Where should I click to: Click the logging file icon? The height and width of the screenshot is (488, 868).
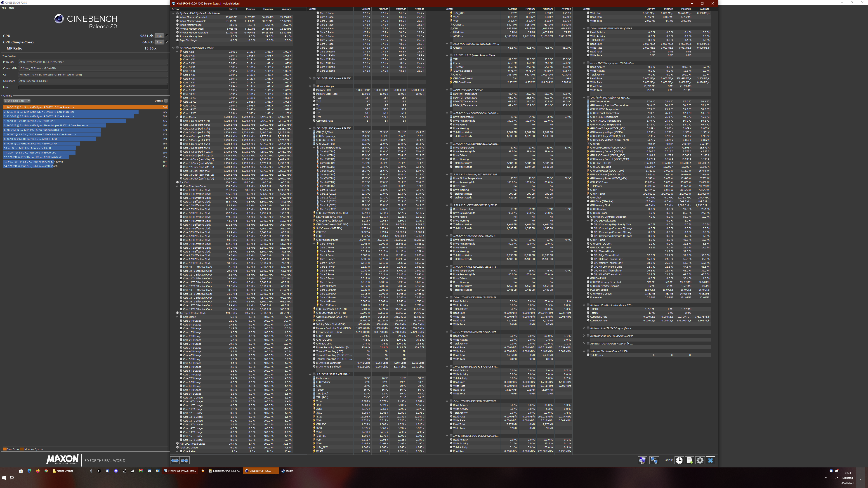(x=689, y=460)
